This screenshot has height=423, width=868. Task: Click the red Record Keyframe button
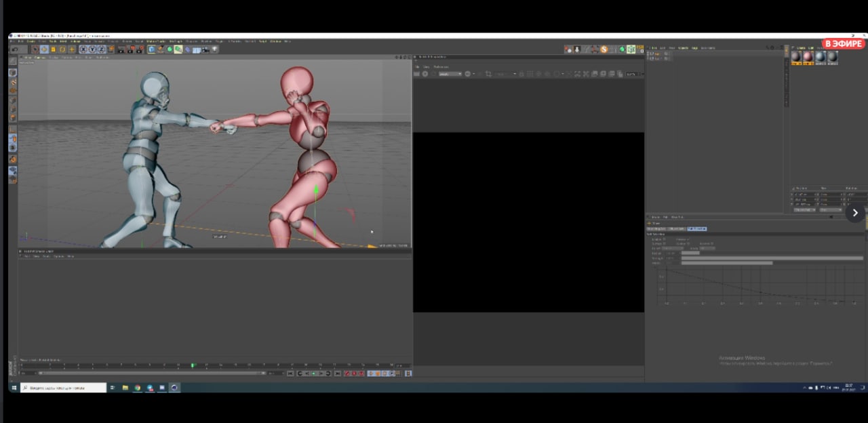(347, 374)
